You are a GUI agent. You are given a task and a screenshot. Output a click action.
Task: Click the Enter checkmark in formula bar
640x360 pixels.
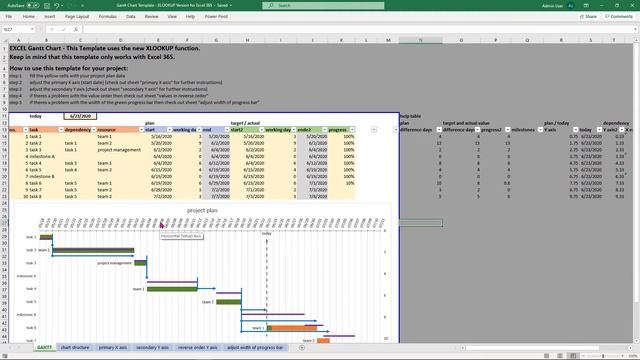click(64, 29)
